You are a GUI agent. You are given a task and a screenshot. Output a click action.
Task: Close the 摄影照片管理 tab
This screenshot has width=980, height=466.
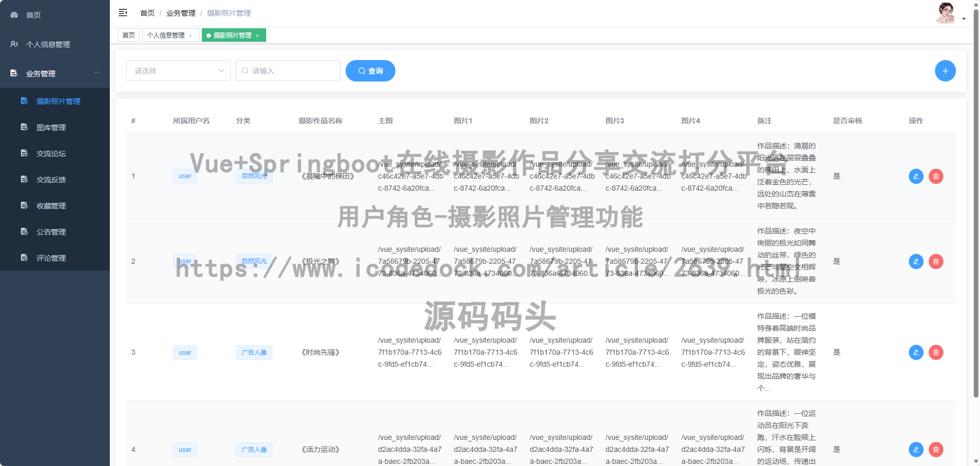257,36
